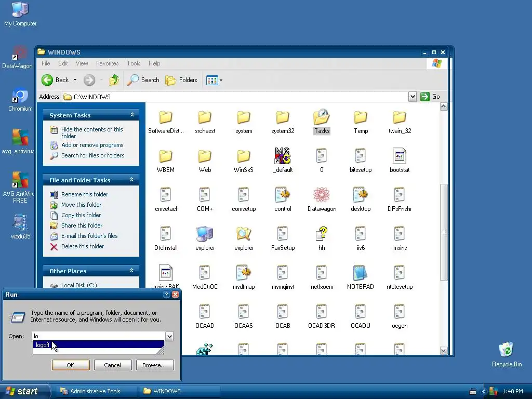532x399 pixels.
Task: Click Hide the contents of this folder
Action: (91, 132)
